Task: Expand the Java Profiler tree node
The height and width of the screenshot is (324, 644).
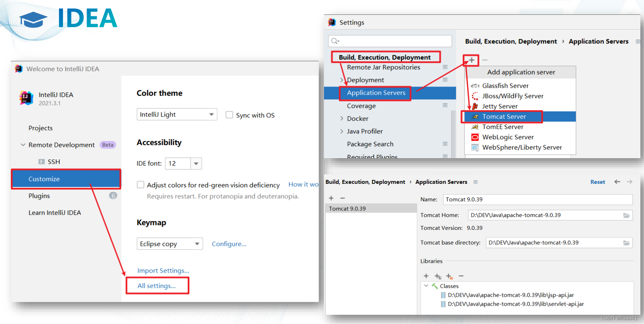Action: (342, 131)
